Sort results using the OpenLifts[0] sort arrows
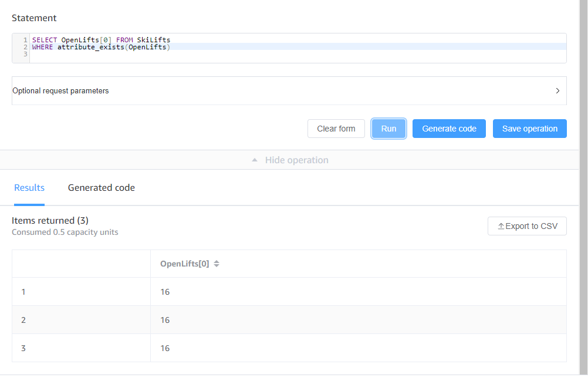This screenshot has height=381, width=588. (216, 263)
